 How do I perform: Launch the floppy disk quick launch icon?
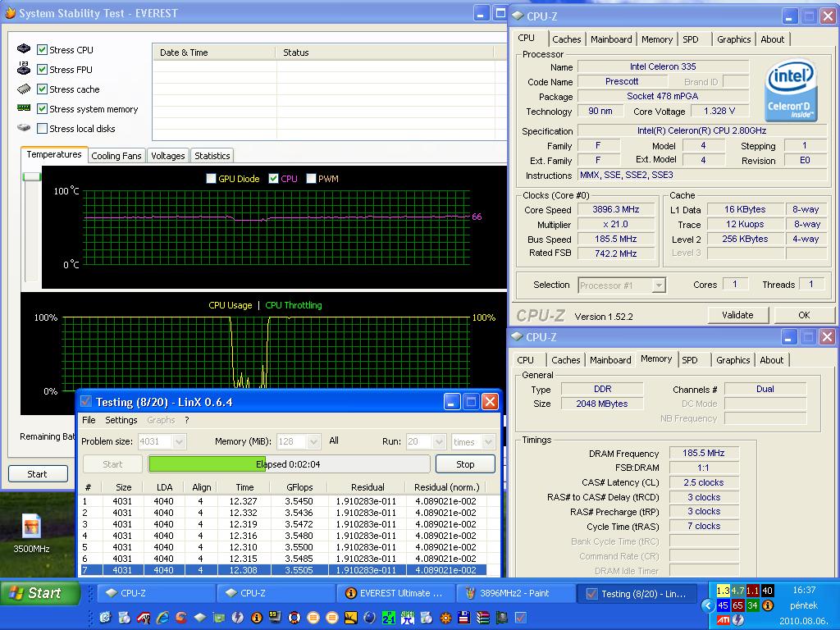[x=464, y=618]
